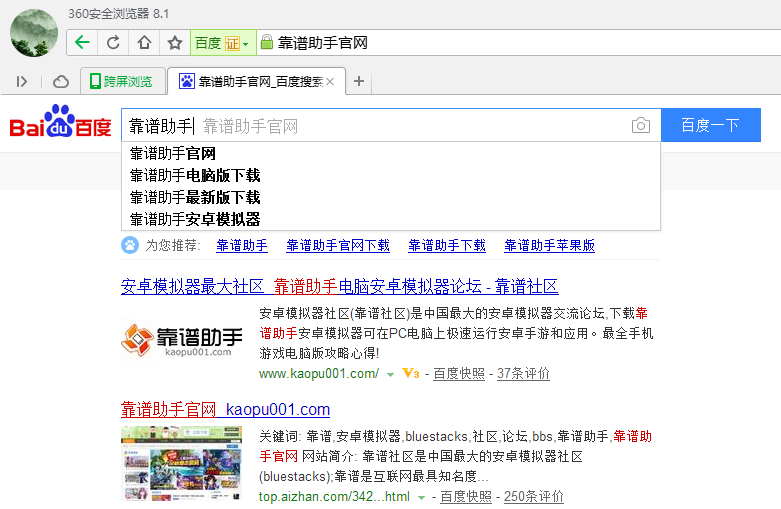Open a new tab with plus button
The width and height of the screenshot is (781, 509).
click(x=359, y=81)
